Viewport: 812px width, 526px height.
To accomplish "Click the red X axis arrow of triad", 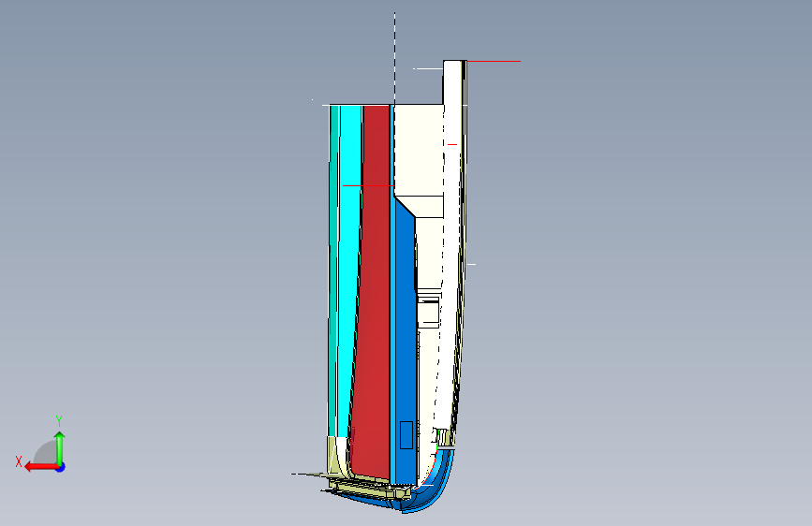I will click(41, 467).
